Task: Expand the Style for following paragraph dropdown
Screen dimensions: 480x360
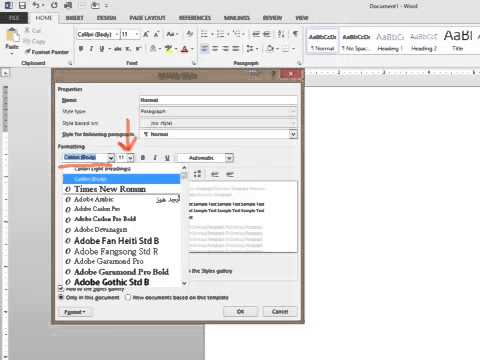Action: pos(293,134)
